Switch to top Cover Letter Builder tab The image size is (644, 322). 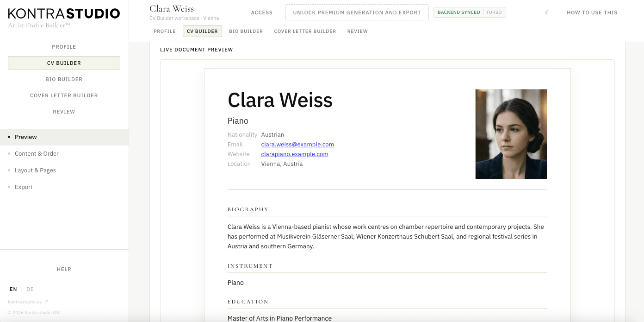[x=305, y=31]
